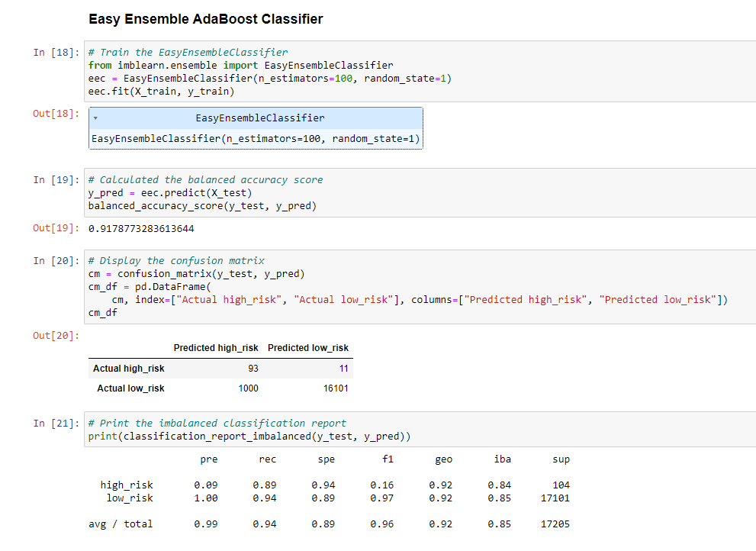The width and height of the screenshot is (756, 551).
Task: Select the high_risk row label in report
Action: tap(127, 485)
